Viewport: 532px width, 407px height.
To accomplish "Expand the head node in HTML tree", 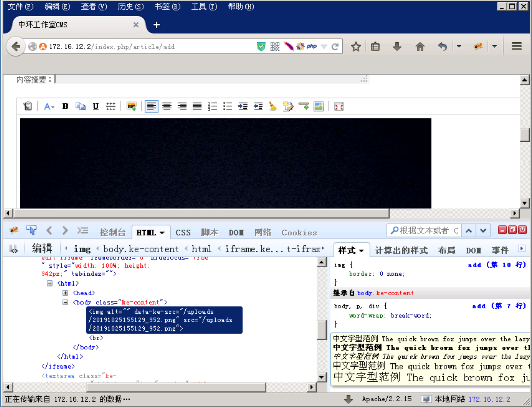I will pyautogui.click(x=65, y=293).
